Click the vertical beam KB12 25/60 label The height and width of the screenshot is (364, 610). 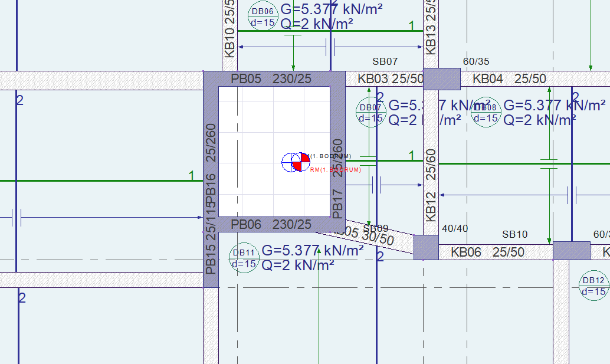pyautogui.click(x=431, y=185)
